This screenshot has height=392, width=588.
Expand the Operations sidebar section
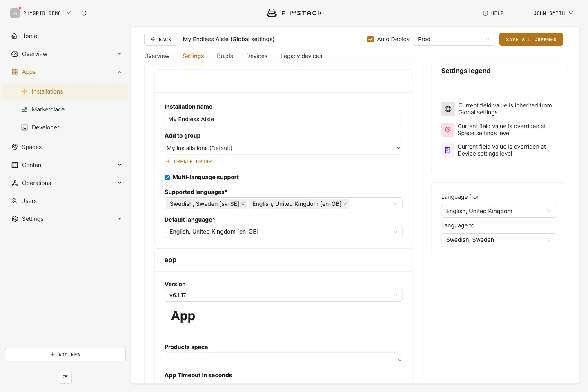120,183
